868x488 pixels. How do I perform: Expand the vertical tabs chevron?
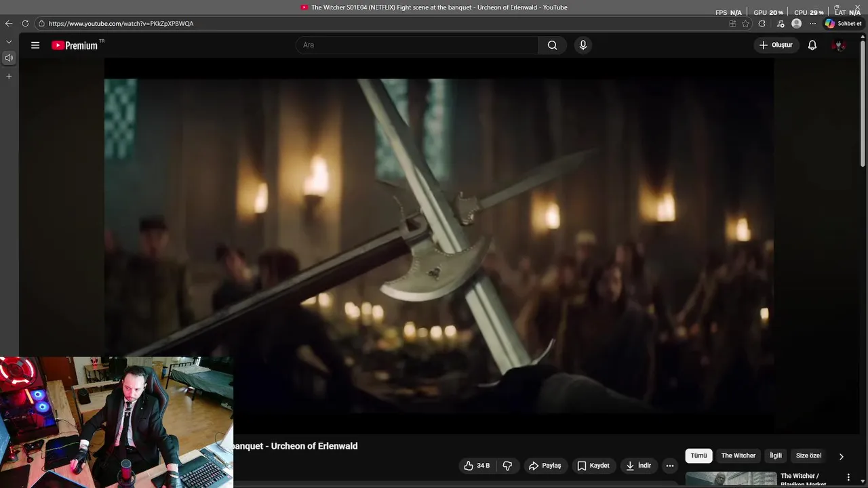(9, 42)
